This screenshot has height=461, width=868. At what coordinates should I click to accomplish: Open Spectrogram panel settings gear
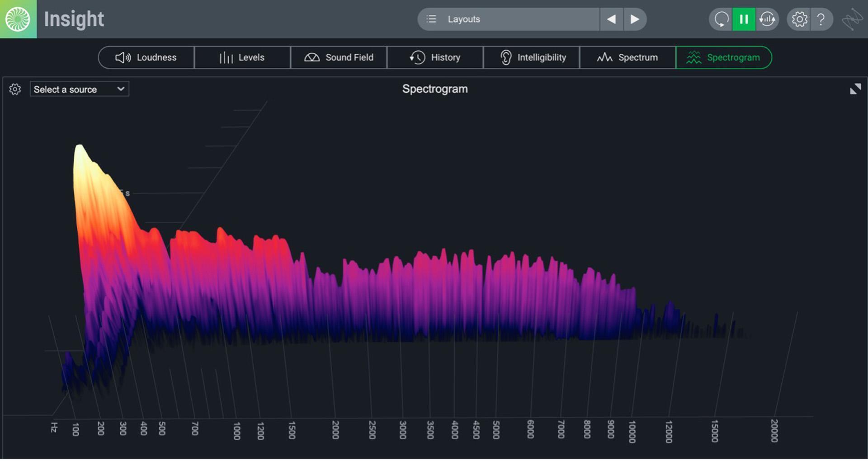pos(15,89)
